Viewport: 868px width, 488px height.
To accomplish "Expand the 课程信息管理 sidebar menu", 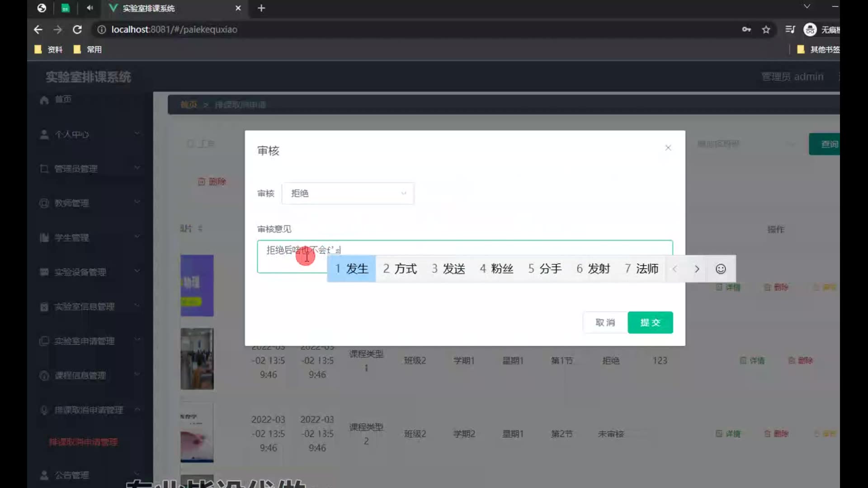I will point(90,375).
